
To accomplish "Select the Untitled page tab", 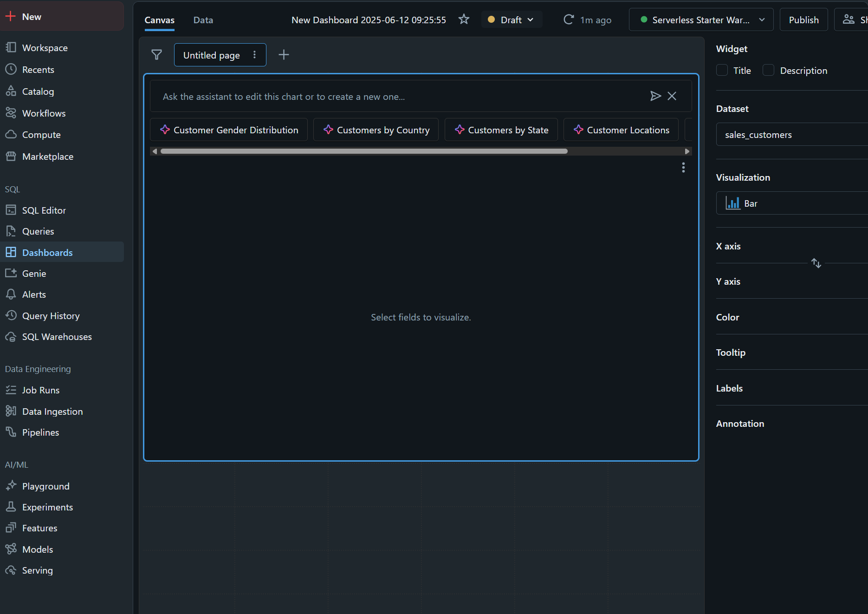I will tap(212, 55).
